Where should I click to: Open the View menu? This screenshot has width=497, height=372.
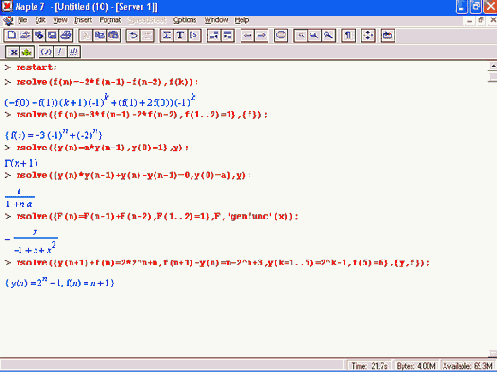pos(60,20)
